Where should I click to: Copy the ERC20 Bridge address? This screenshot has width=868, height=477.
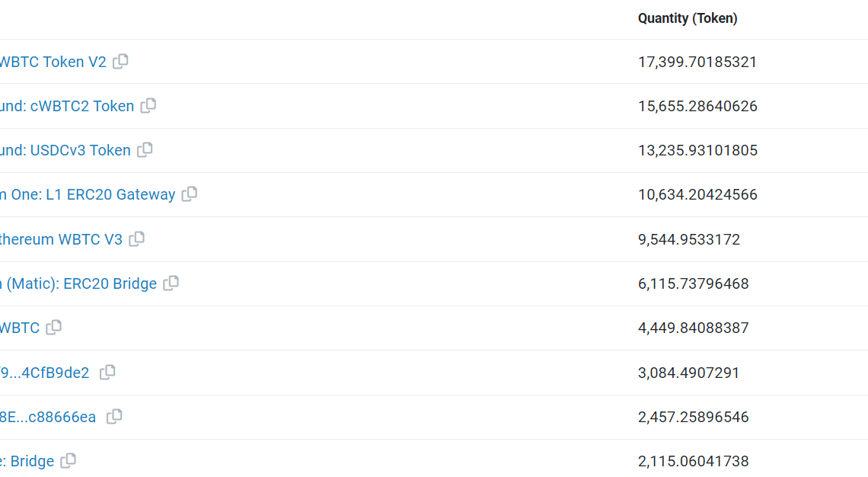pyautogui.click(x=171, y=283)
